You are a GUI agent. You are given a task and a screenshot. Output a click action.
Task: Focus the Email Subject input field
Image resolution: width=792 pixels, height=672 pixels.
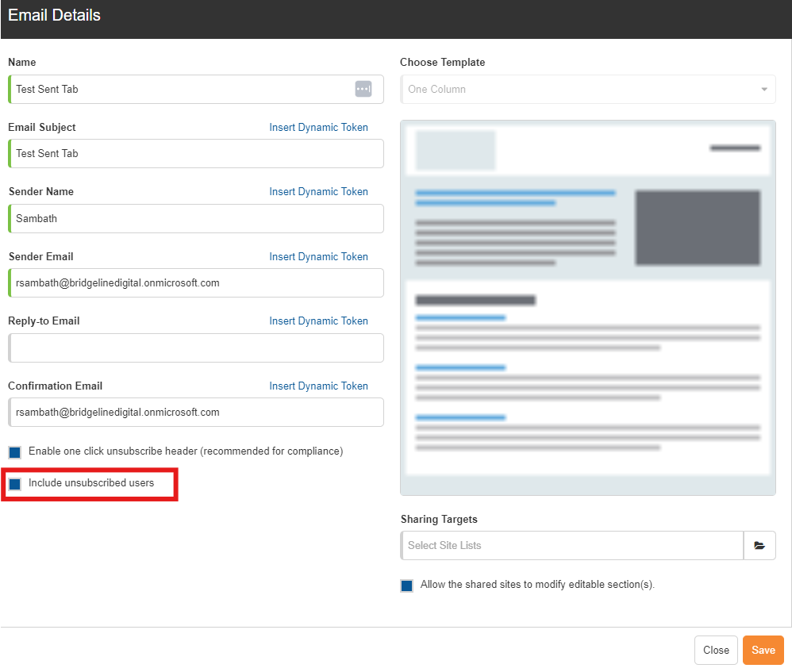(196, 153)
